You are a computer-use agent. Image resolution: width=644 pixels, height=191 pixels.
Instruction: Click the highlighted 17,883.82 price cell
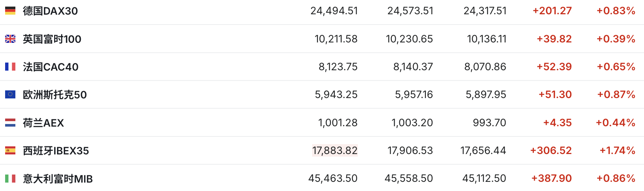(x=335, y=150)
